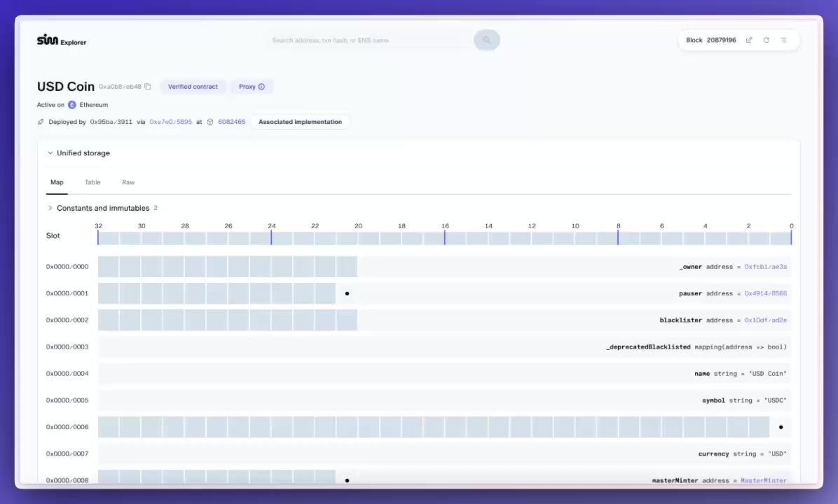Image resolution: width=838 pixels, height=504 pixels.
Task: Click the block cube icon near 6082465
Action: click(210, 122)
